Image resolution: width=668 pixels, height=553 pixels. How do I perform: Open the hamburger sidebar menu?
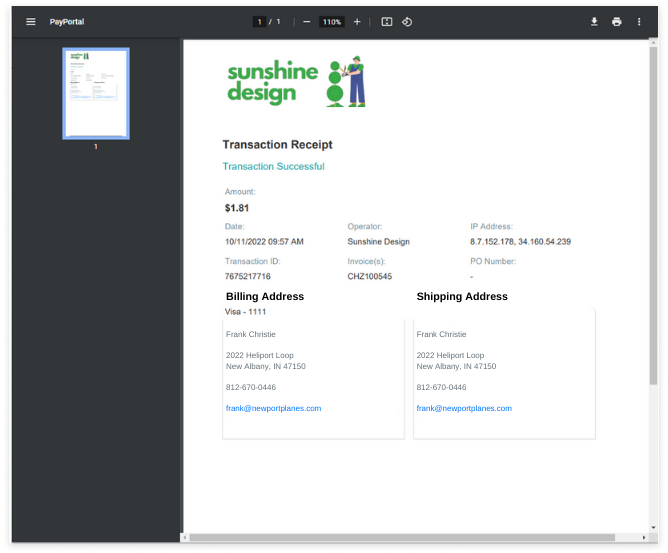[31, 22]
